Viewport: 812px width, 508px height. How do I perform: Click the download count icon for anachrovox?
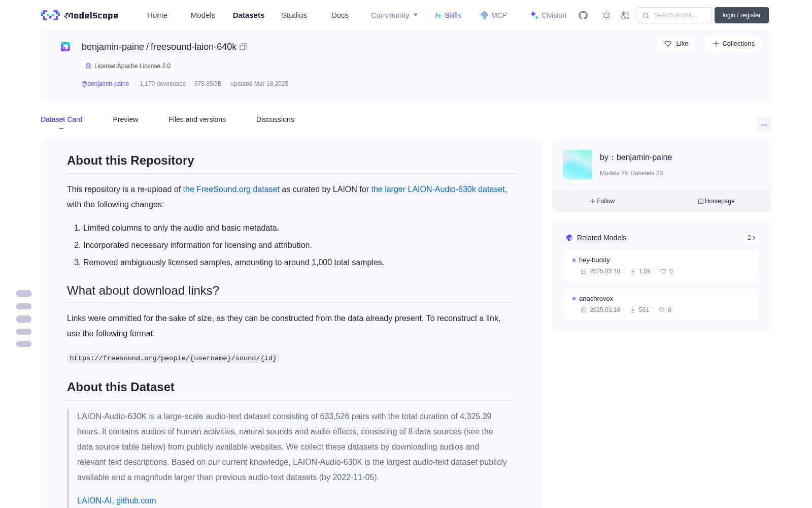(x=633, y=310)
